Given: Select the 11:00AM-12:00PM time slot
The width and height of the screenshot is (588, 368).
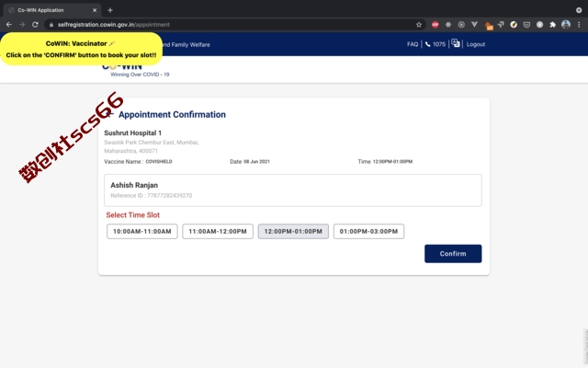Looking at the screenshot, I should click(218, 231).
